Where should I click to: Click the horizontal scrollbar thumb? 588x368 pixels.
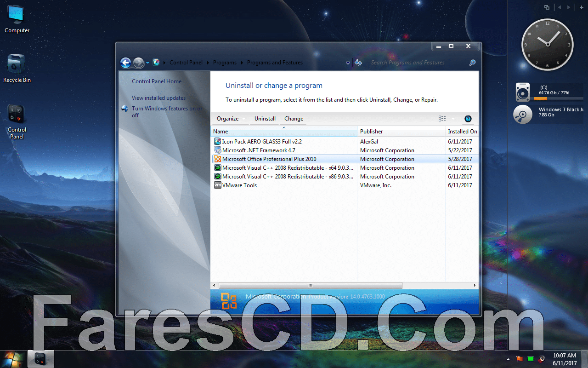click(x=311, y=286)
